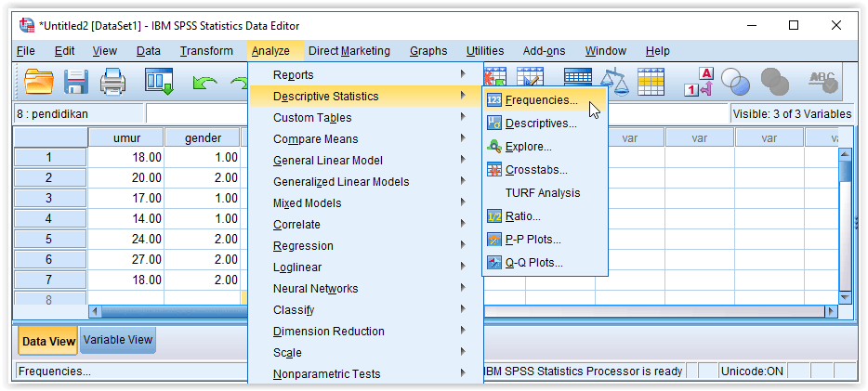Viewport: 868px width, 391px height.
Task: Click the Print printer icon
Action: point(113,82)
